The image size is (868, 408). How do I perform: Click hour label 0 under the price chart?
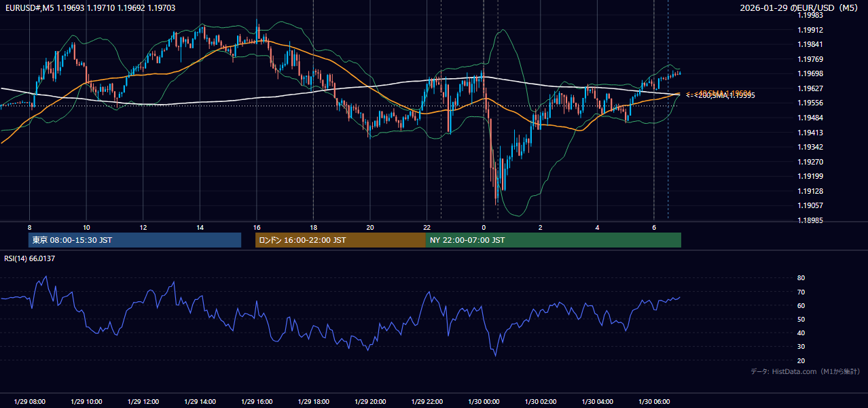click(x=484, y=227)
